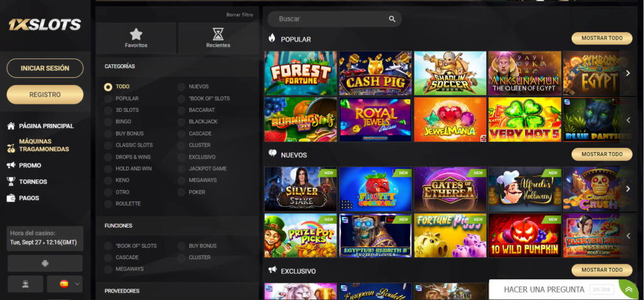Image resolution: width=644 pixels, height=300 pixels.
Task: Expand chat with double-arrow icon
Action: (x=629, y=289)
